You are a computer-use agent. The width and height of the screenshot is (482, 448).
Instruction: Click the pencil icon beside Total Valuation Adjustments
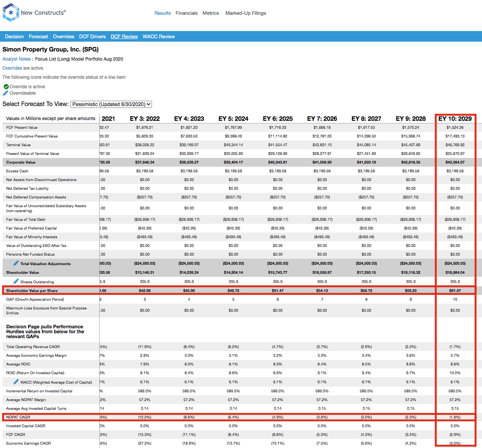click(16, 263)
